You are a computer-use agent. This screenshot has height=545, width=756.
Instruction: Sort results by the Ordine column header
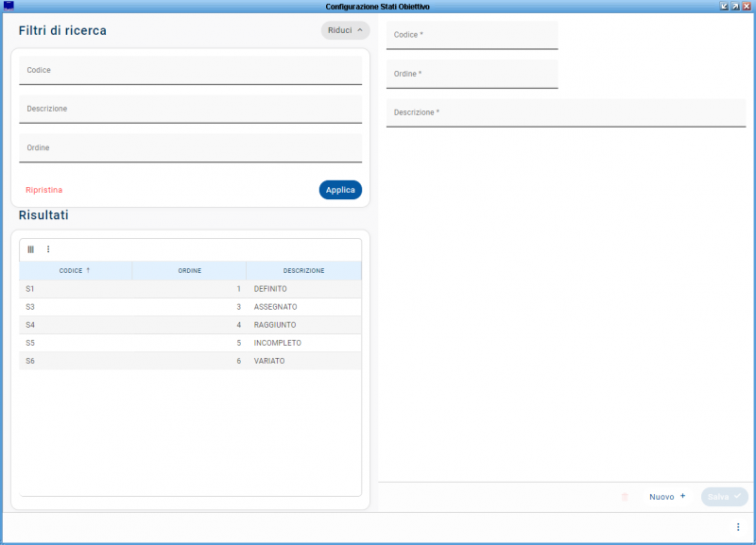(x=189, y=271)
